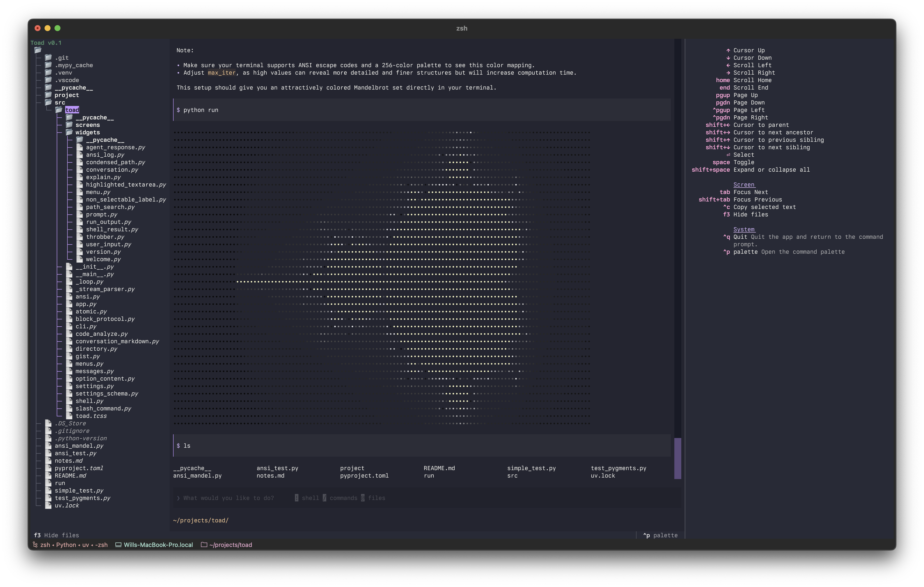924x587 pixels.
Task: Click the file icon beside README.md
Action: 48,475
